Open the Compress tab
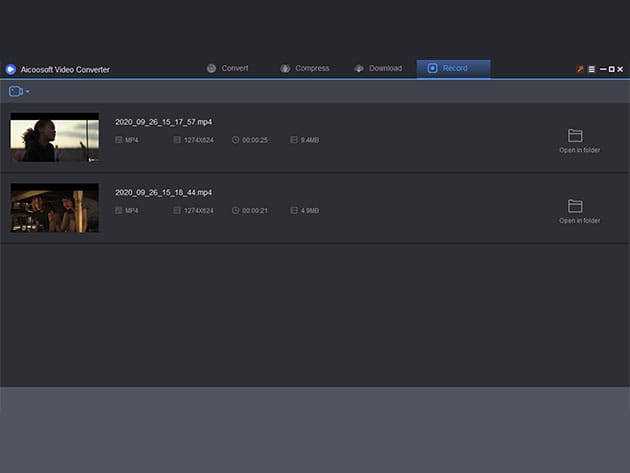This screenshot has height=473, width=630. coord(304,69)
